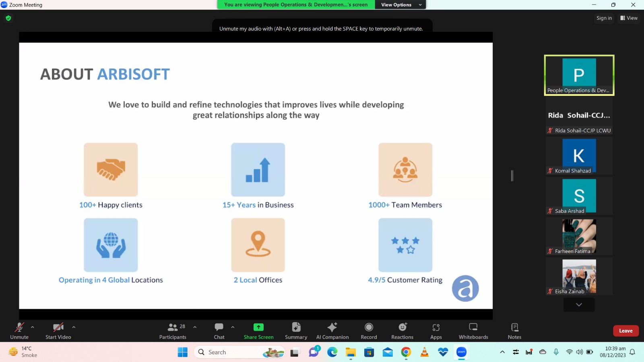Image resolution: width=644 pixels, height=362 pixels.
Task: Expand audio settings arrow next to Unmute
Action: tap(33, 327)
